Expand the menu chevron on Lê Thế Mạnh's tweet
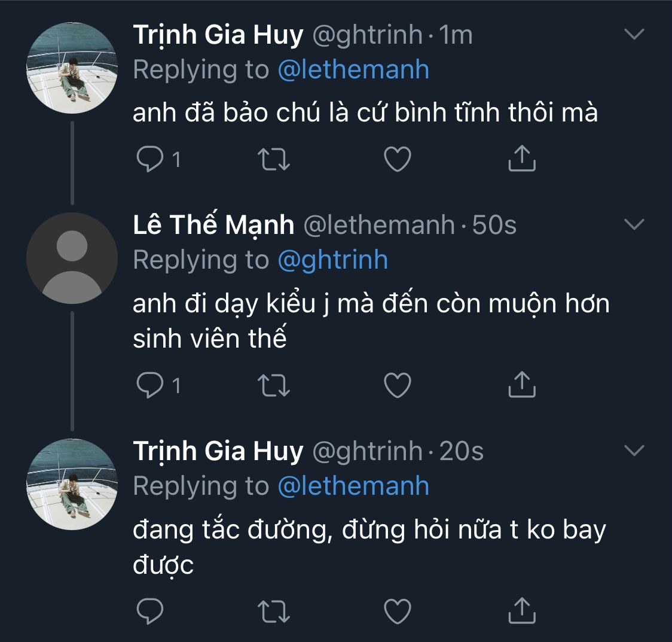672x642 pixels. coord(634,224)
